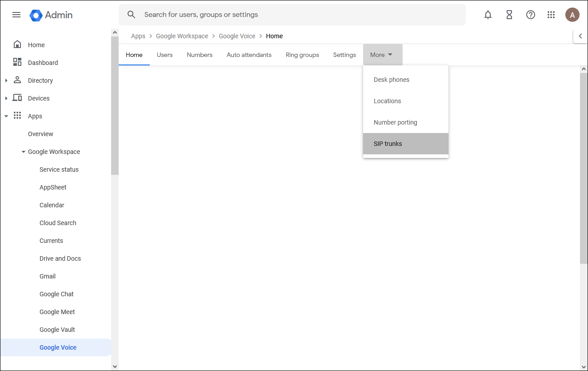Open the Google apps grid

pyautogui.click(x=551, y=15)
